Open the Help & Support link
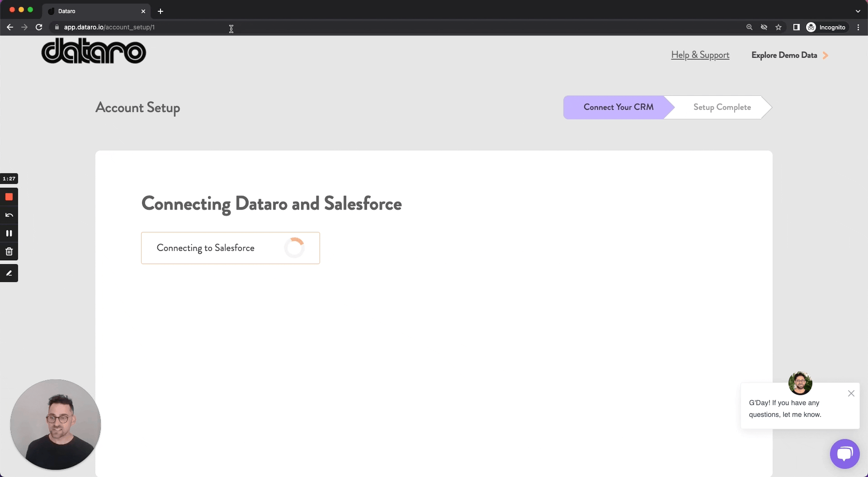 [700, 55]
